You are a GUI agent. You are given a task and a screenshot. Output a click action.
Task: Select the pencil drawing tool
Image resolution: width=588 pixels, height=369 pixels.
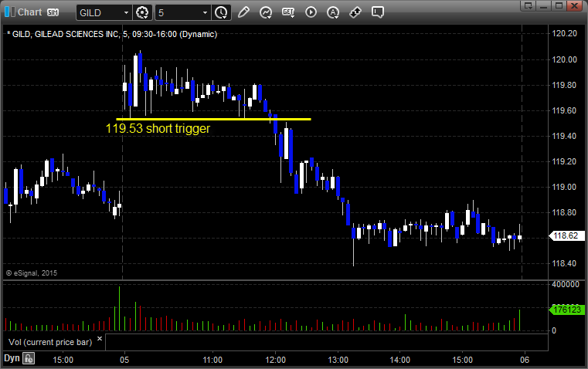click(x=243, y=12)
